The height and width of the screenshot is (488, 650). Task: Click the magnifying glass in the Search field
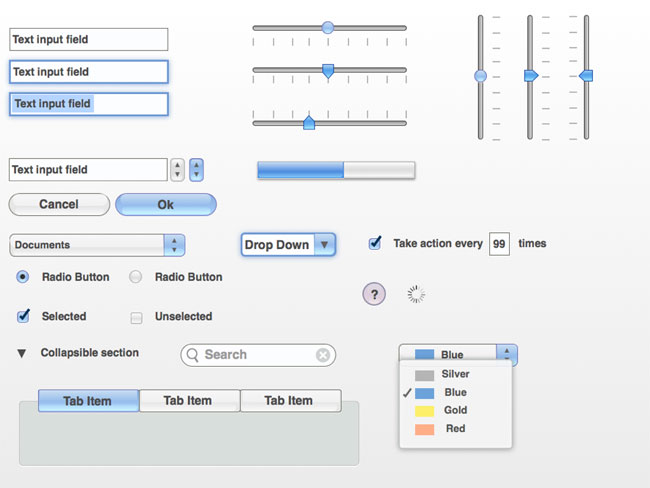pos(192,355)
